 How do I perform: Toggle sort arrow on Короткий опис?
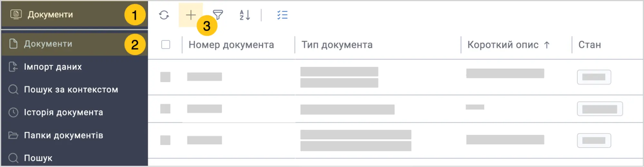[547, 45]
